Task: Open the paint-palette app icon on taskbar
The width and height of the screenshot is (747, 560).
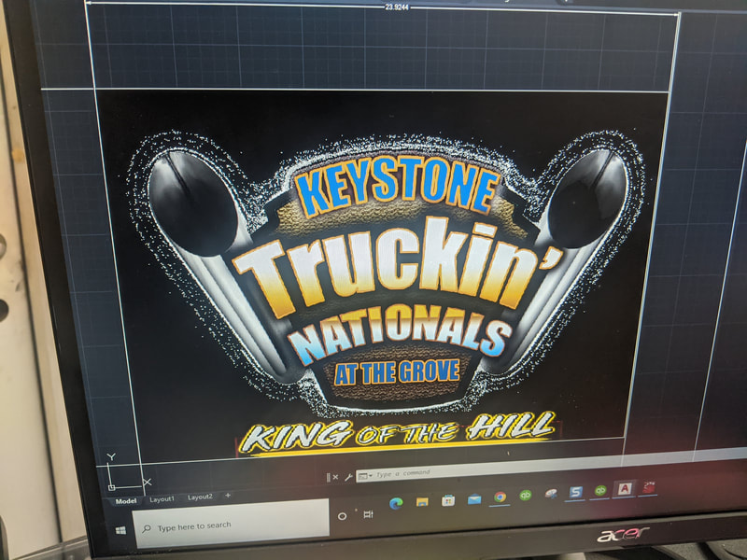Action: (551, 494)
